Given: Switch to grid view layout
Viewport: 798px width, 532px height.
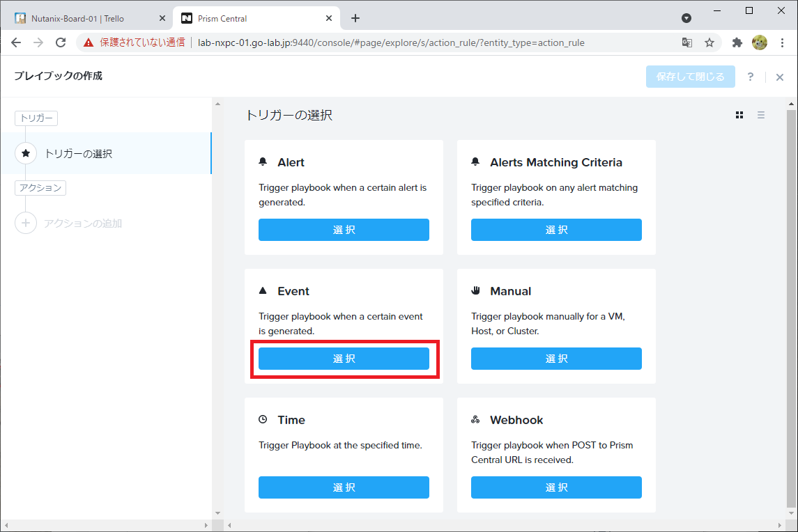Looking at the screenshot, I should (739, 116).
